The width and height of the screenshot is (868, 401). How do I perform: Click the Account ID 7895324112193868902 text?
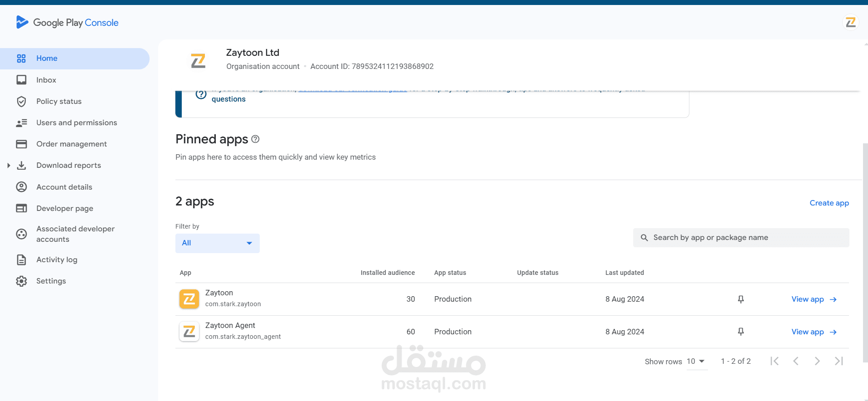[372, 67]
